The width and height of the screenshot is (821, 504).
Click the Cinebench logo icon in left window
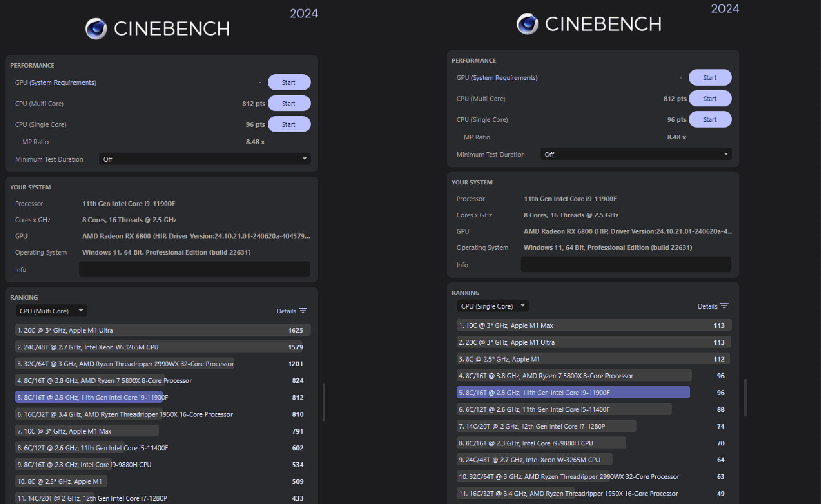[x=96, y=29]
